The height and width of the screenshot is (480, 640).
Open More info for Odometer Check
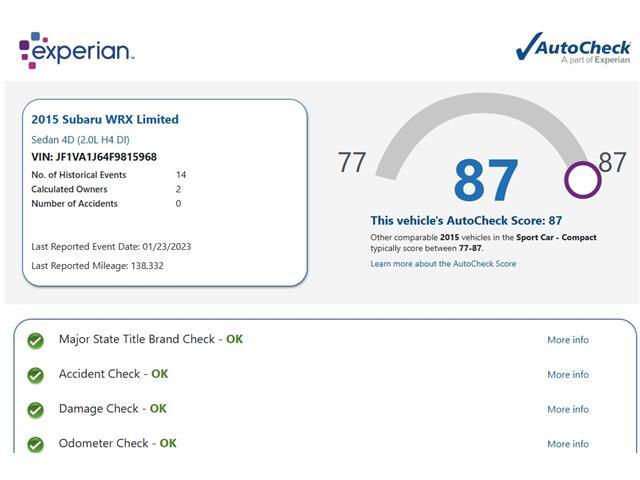click(x=568, y=444)
